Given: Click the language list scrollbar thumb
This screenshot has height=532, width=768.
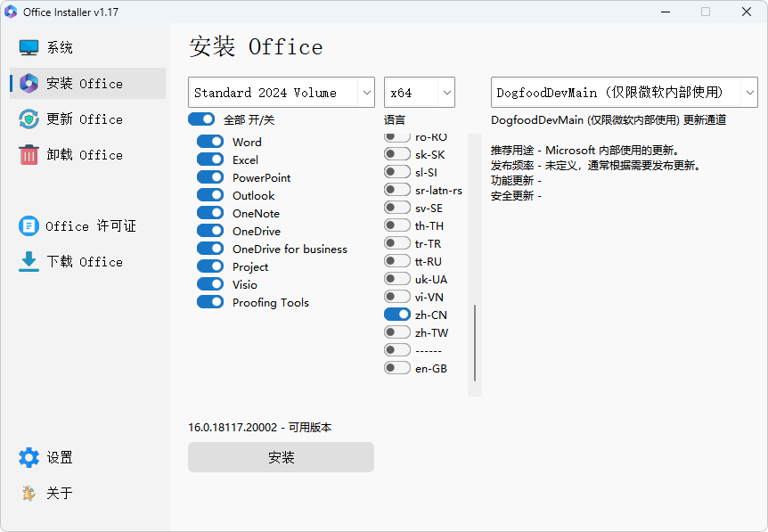Looking at the screenshot, I should pyautogui.click(x=475, y=343).
